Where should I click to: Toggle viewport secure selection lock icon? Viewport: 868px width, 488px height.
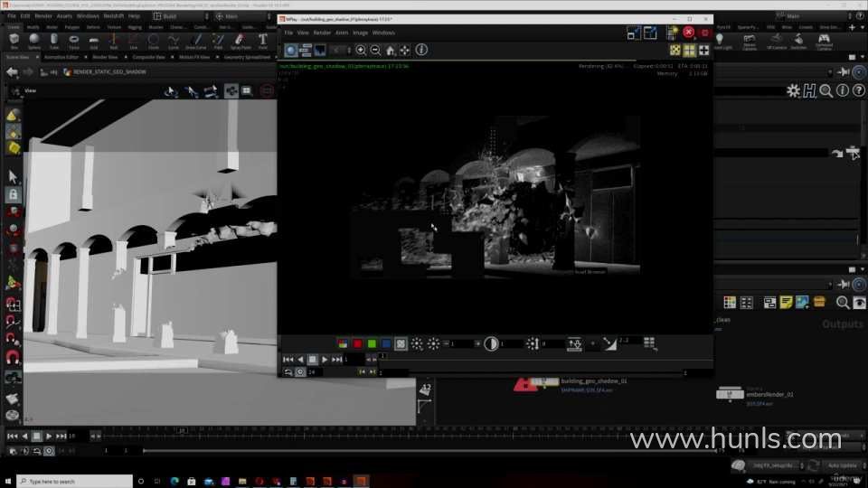(14, 195)
